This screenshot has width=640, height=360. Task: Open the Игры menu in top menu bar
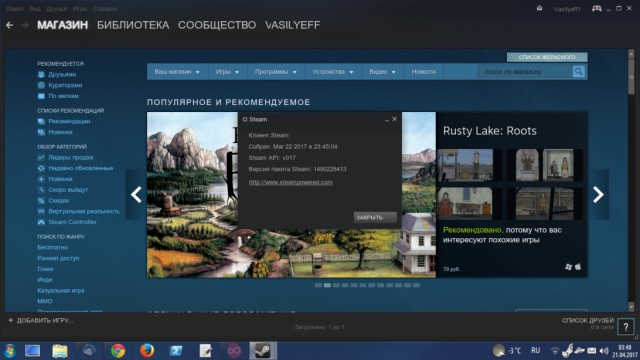(x=80, y=9)
